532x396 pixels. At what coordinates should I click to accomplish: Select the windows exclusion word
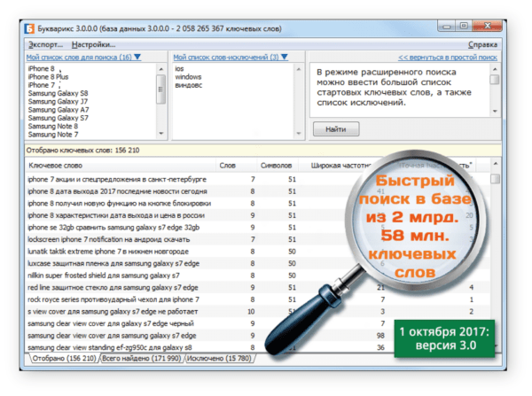188,77
